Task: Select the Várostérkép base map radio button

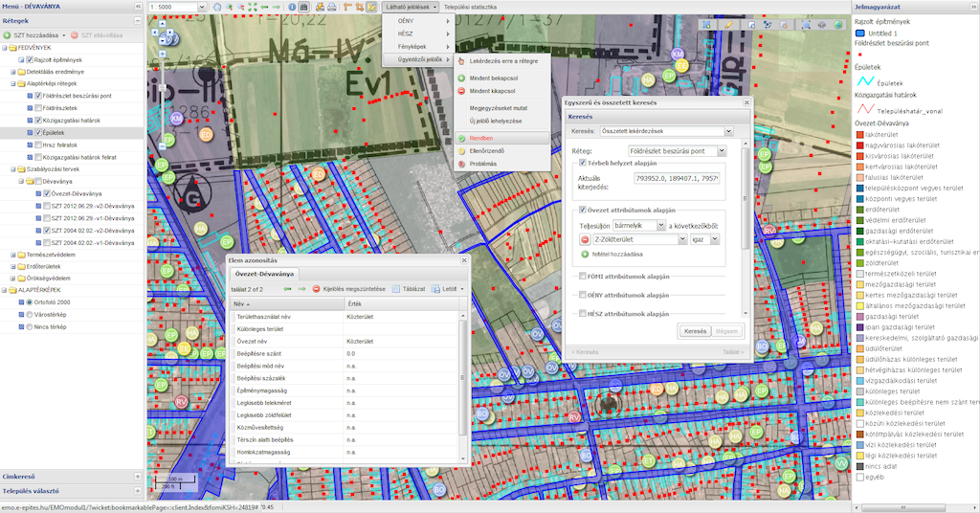Action: click(27, 315)
